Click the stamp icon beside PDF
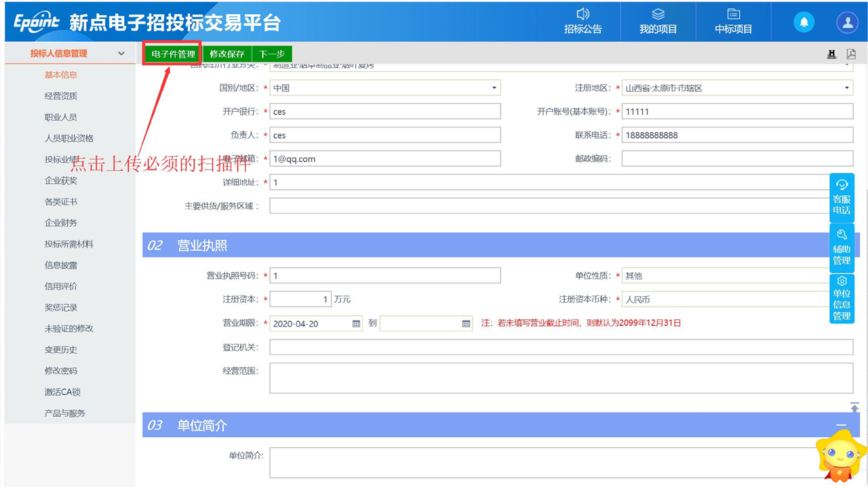The image size is (868, 488). [831, 54]
